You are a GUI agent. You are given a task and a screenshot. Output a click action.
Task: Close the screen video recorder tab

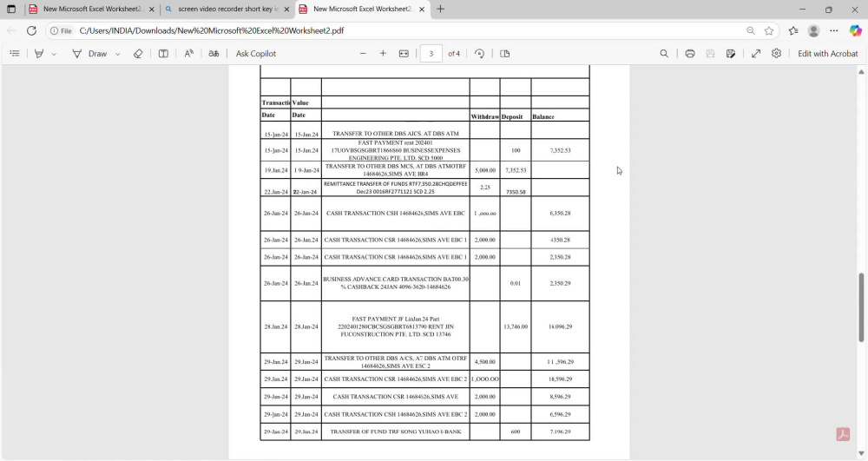[286, 10]
